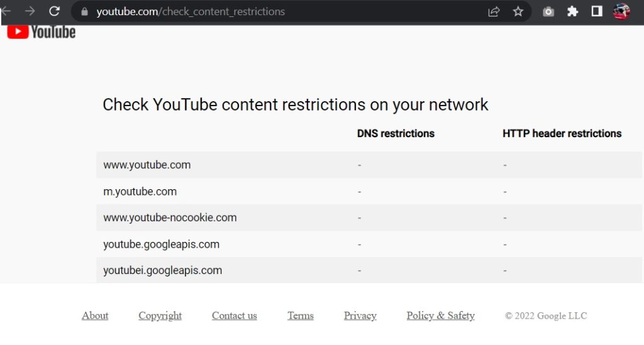Bookmark this page with the star
644x345 pixels.
(518, 11)
